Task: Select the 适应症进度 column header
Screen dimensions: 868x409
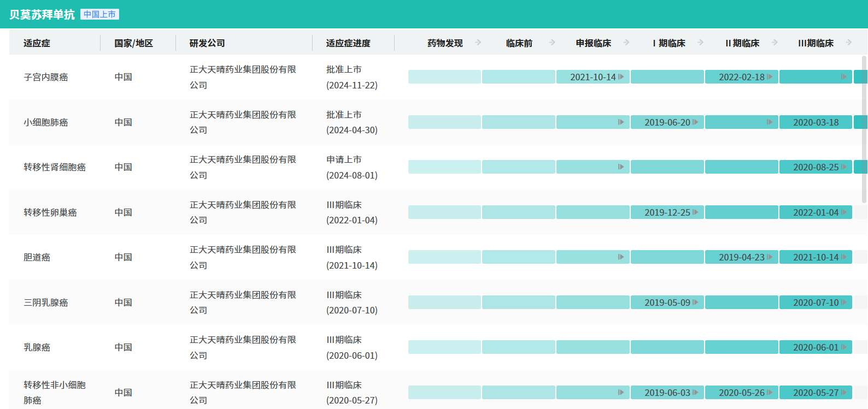Action: pyautogui.click(x=348, y=43)
